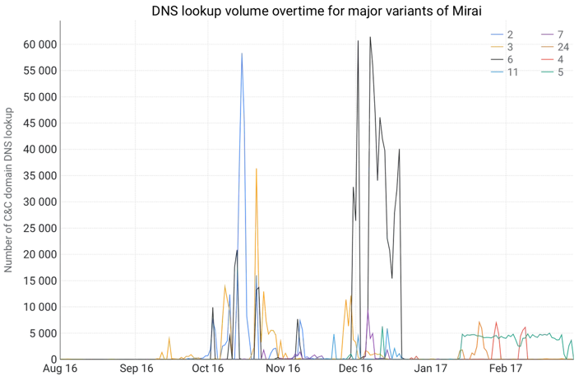
Task: Click the 20 000 y-axis tick label
Action: (40, 254)
